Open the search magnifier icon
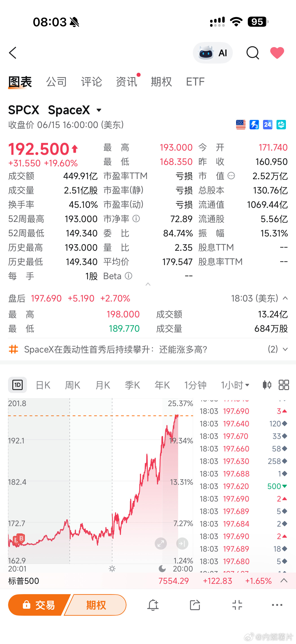 click(x=252, y=53)
